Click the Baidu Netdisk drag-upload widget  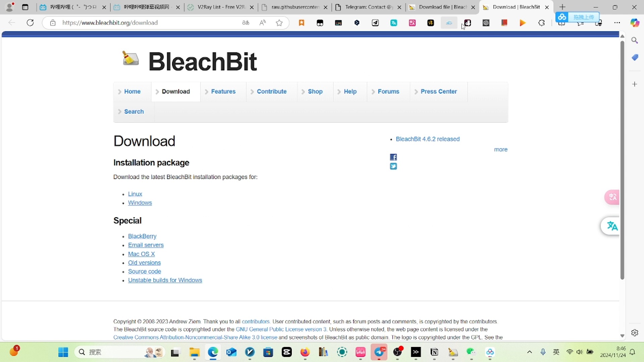(x=578, y=17)
